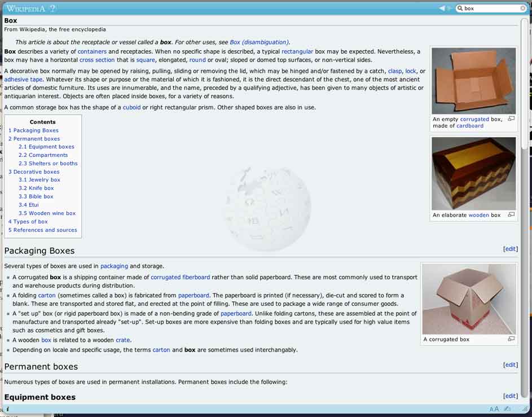Edit the Equipment boxes section
532x417 pixels.
pyautogui.click(x=511, y=396)
